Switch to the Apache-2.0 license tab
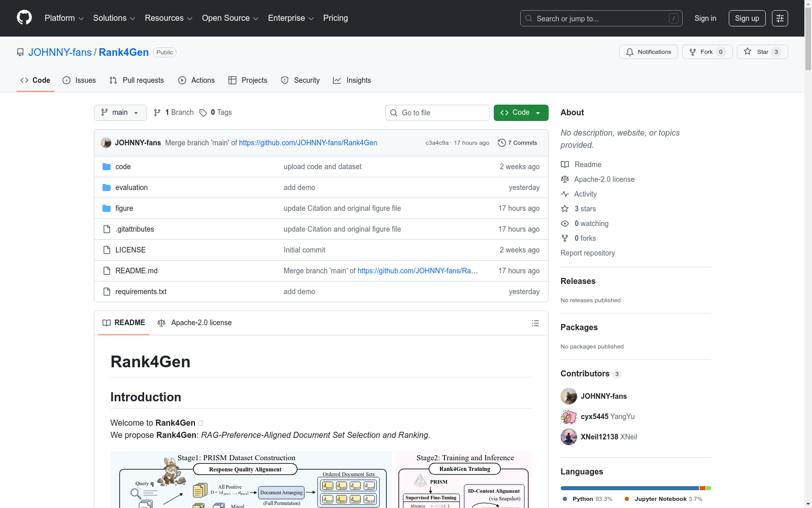 194,323
